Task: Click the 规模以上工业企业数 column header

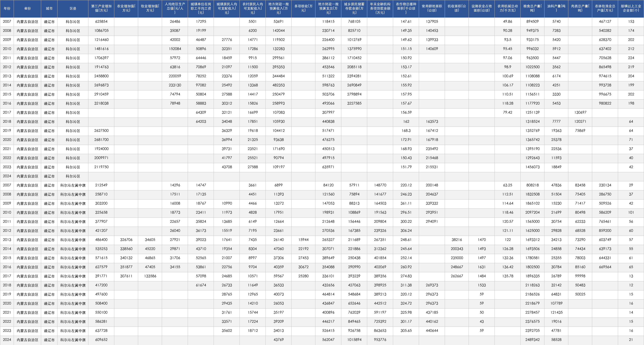Action: pos(631,8)
